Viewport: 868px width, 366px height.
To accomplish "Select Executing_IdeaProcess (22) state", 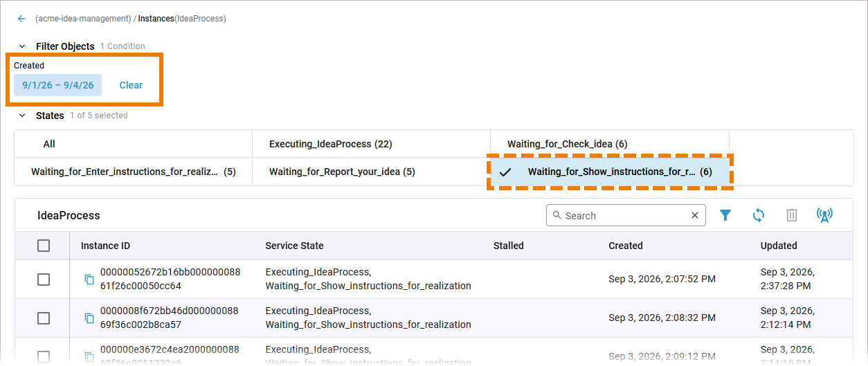I will coord(371,144).
